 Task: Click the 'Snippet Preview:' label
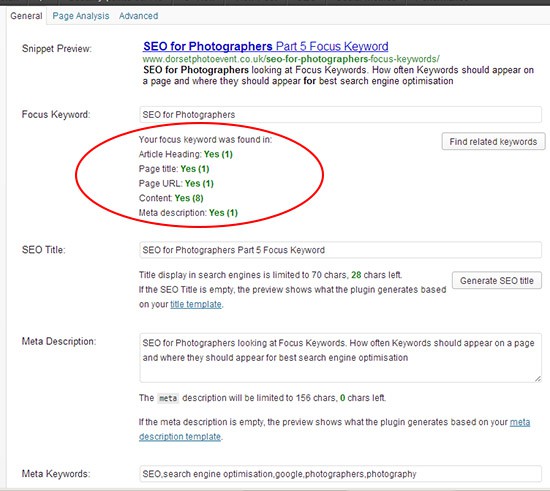click(x=57, y=48)
